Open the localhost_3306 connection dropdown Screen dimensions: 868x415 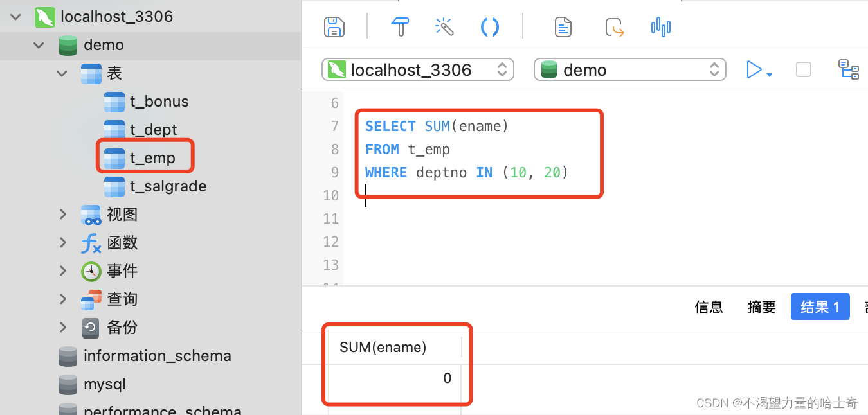tap(417, 69)
